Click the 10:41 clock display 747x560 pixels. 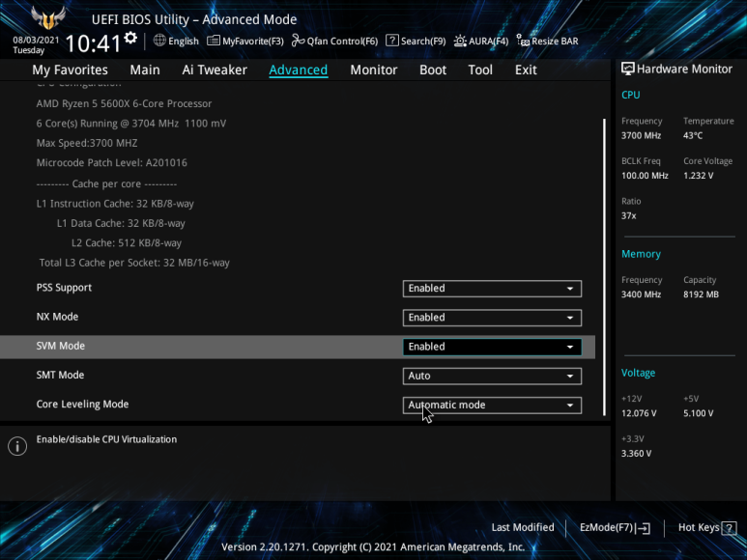[94, 43]
